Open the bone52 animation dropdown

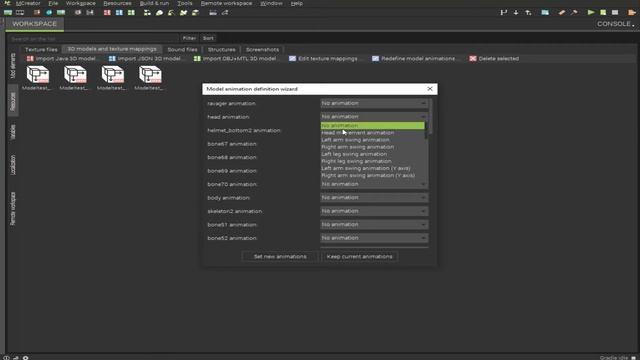point(374,238)
